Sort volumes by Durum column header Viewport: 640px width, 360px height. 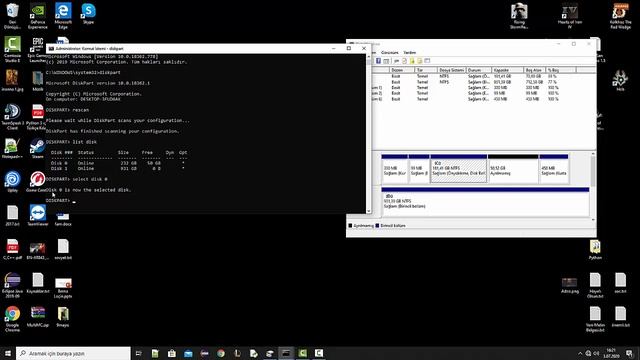coord(478,70)
